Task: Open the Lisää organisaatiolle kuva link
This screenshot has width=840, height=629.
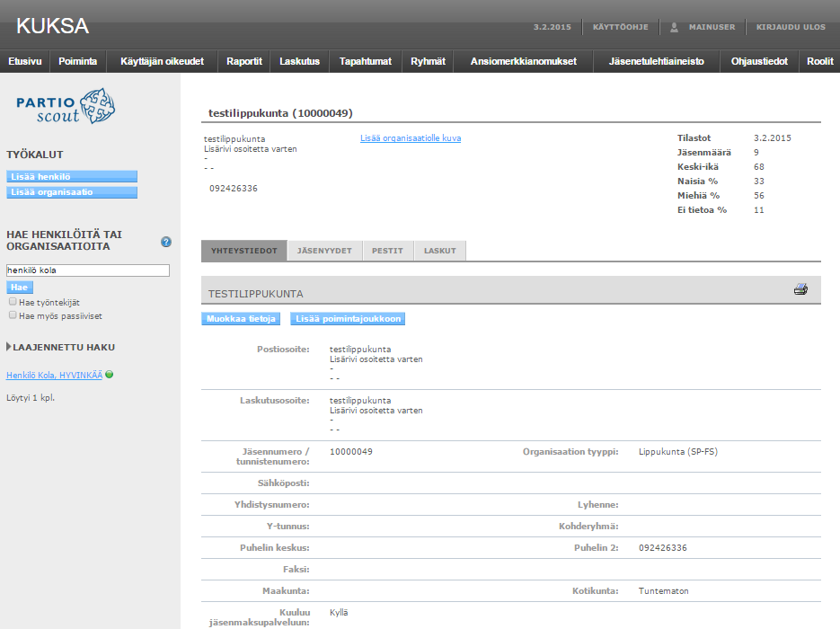Action: 411,138
